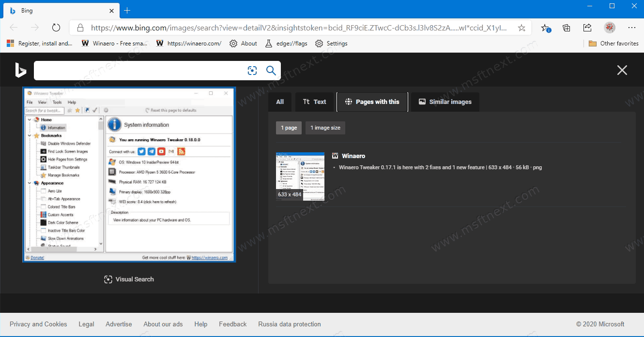Open https://winaero.com/ bookmark
The image size is (644, 337).
pyautogui.click(x=189, y=44)
